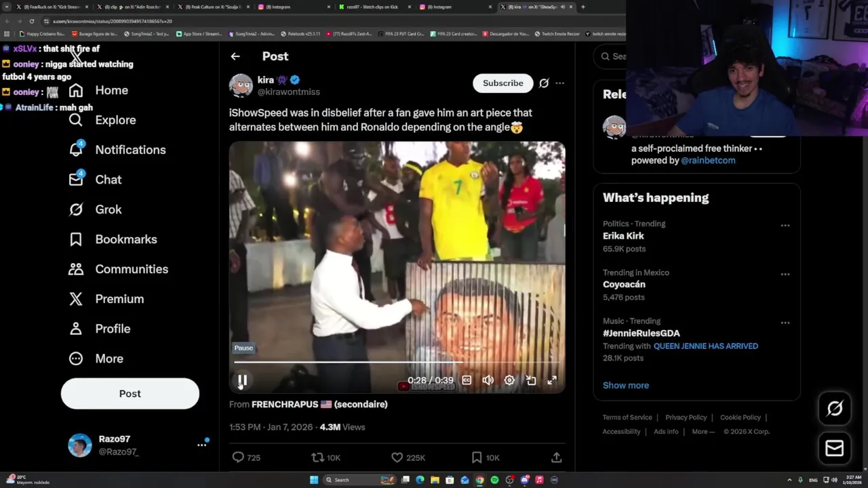Open the More circle menu in the sidebar
The height and width of the screenshot is (488, 868).
96,359
